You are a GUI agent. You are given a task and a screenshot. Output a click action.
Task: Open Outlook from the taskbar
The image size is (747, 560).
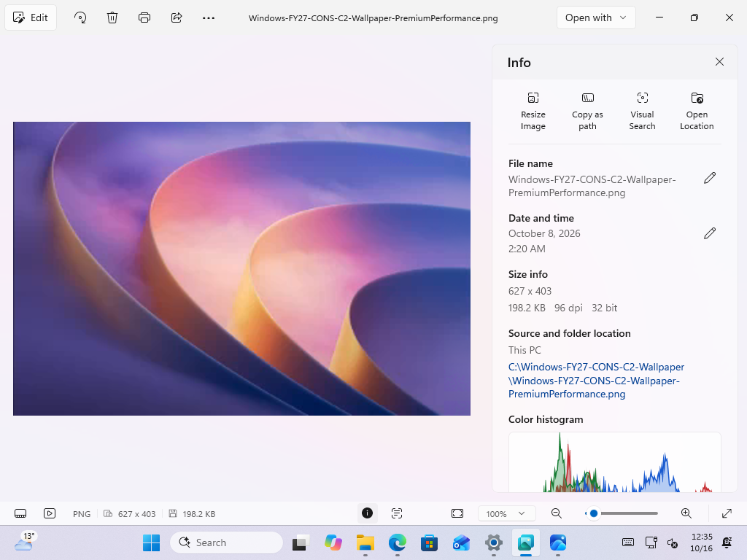click(461, 542)
